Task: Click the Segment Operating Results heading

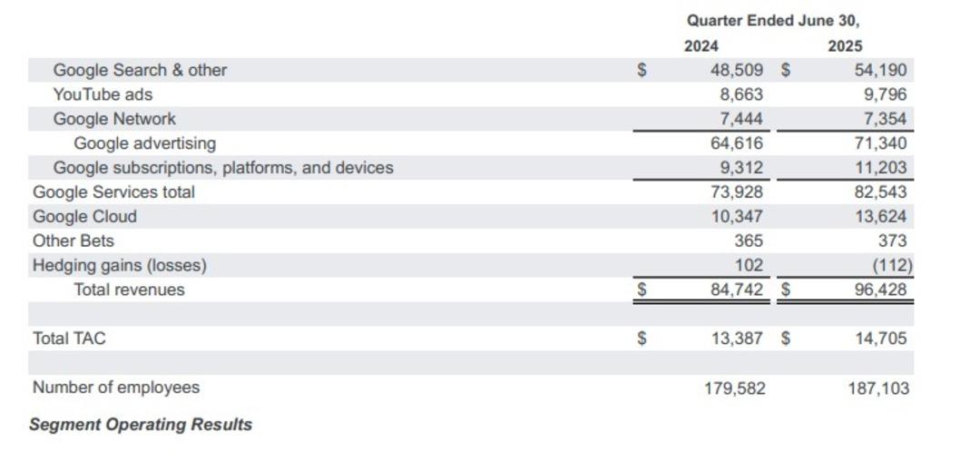Action: [141, 425]
